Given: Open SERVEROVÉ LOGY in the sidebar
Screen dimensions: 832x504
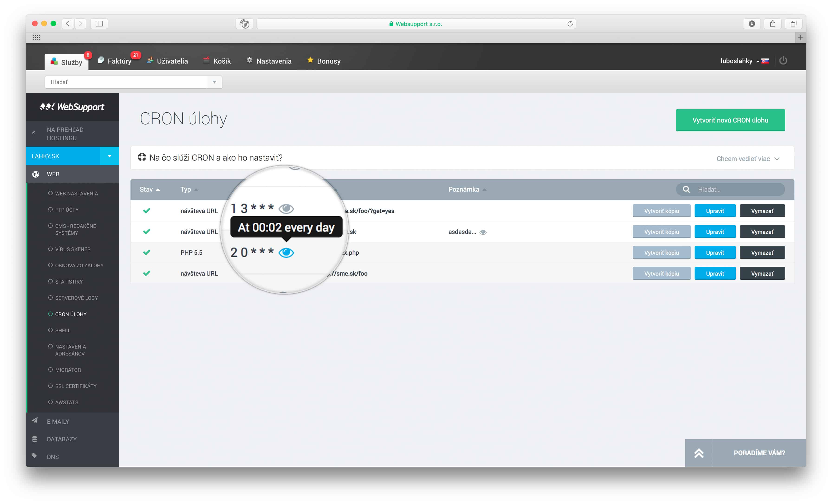Looking at the screenshot, I should [77, 298].
